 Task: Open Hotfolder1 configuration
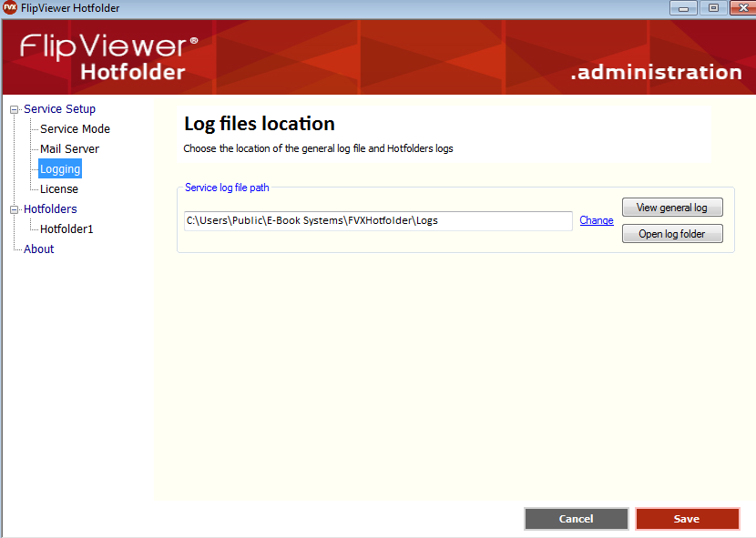66,229
